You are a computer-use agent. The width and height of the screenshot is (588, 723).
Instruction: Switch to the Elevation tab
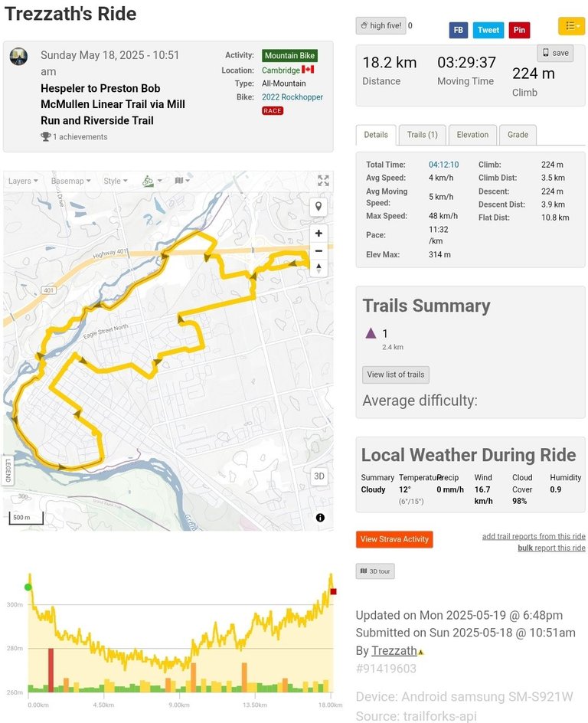coord(472,135)
